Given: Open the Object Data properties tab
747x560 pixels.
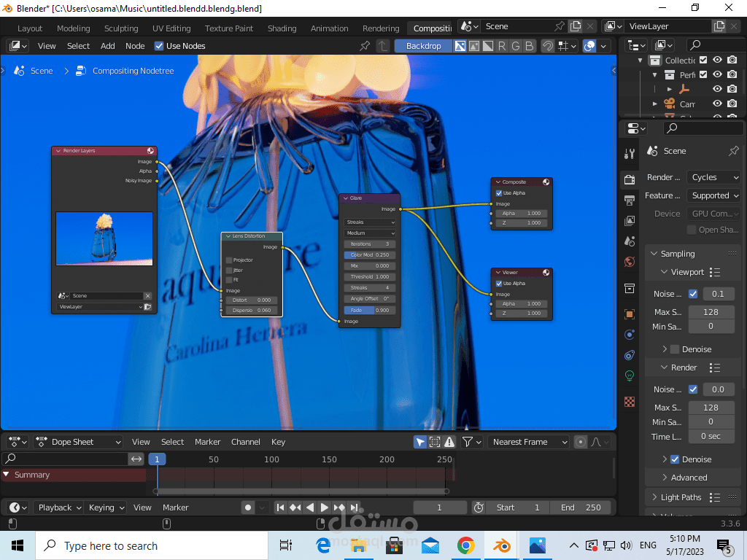Looking at the screenshot, I should [x=630, y=376].
